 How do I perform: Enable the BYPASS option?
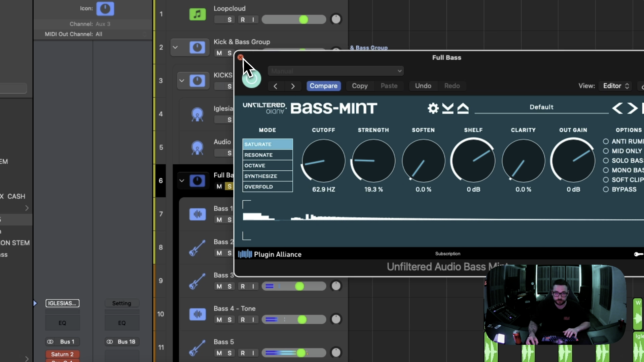pyautogui.click(x=606, y=189)
